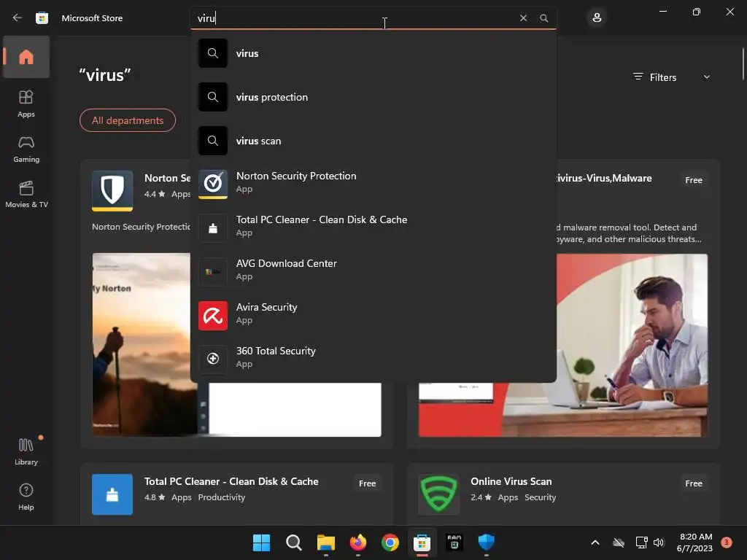Click Total PC Cleaner icon in suggestions
Screen dimensions: 747x560
tap(213, 227)
